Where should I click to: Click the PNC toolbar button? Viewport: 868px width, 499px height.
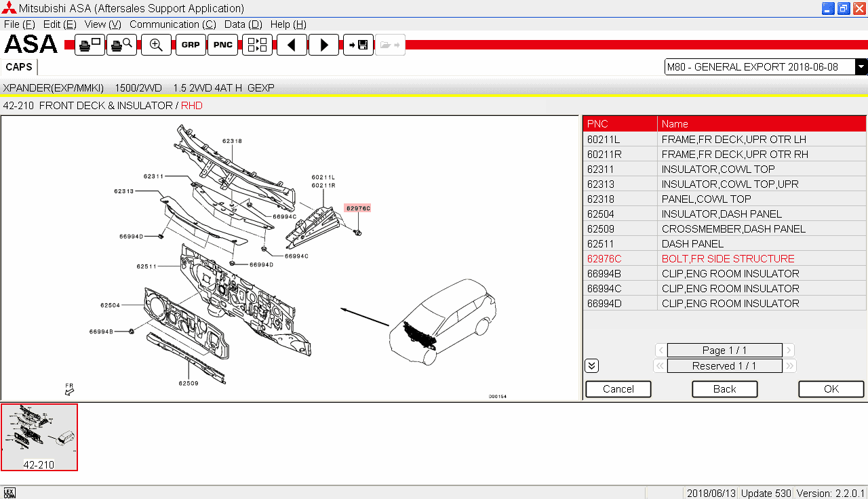click(222, 45)
